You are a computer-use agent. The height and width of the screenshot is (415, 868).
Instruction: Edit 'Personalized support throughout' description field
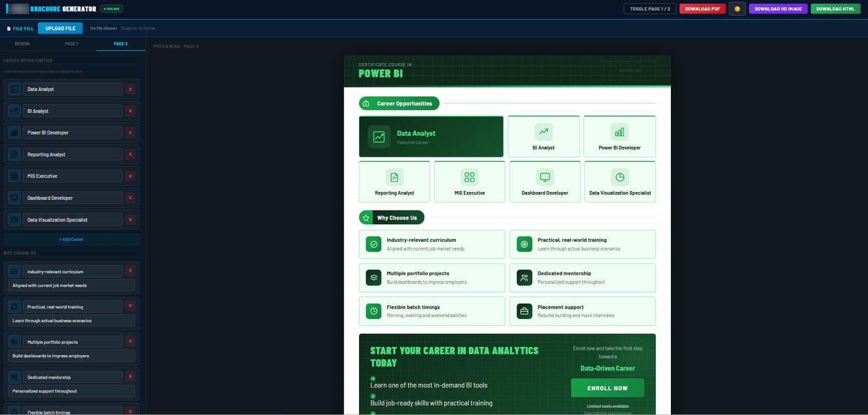(71, 391)
